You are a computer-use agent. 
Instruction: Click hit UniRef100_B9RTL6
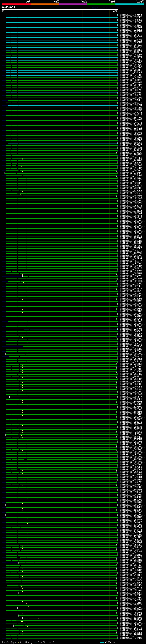click(131, 50)
